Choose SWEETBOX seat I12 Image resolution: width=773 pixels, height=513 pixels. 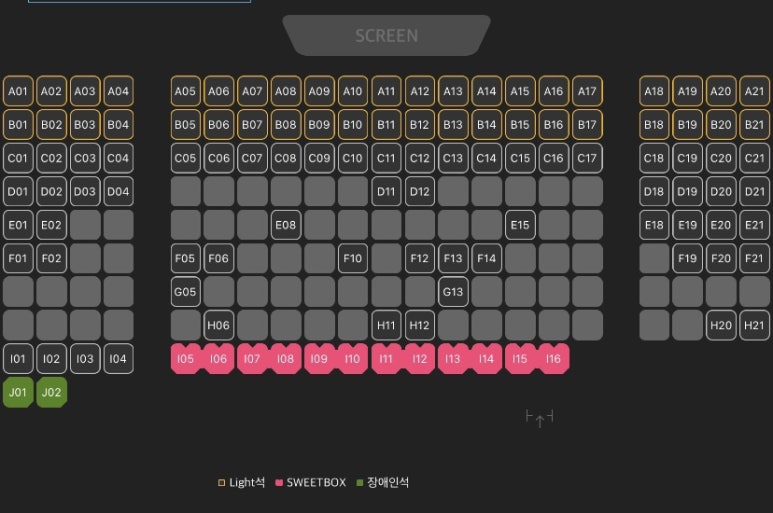tap(420, 359)
